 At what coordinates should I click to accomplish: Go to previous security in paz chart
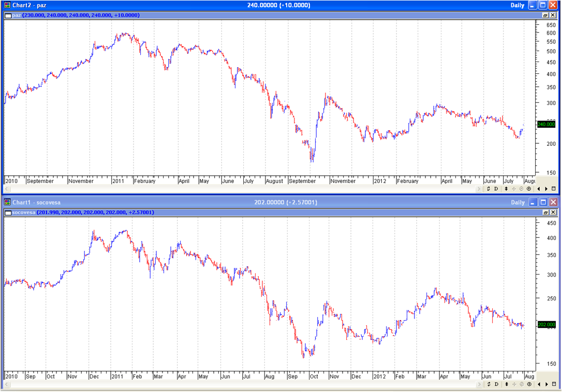538,189
